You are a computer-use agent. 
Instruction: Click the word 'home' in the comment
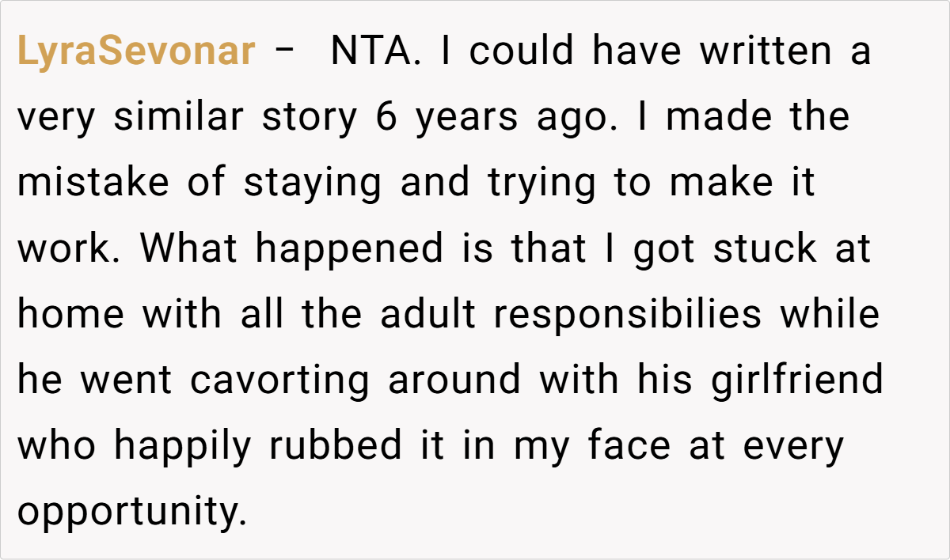click(x=70, y=315)
